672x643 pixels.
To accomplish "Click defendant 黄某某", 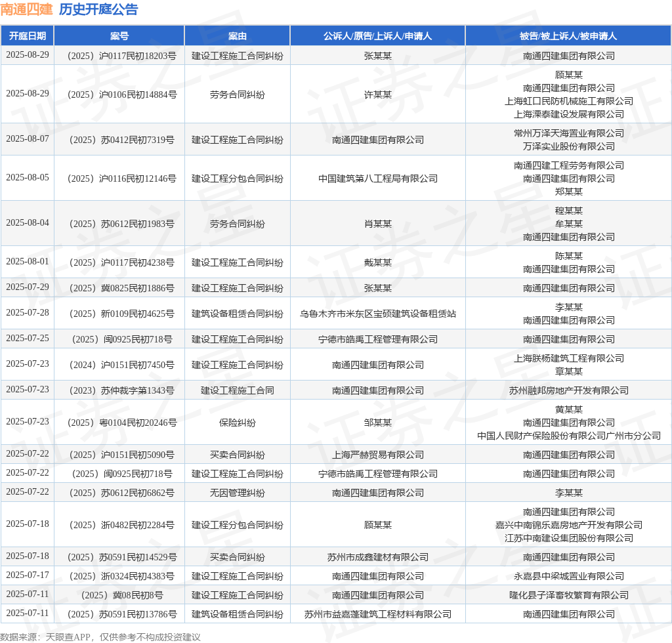I will 569,409.
